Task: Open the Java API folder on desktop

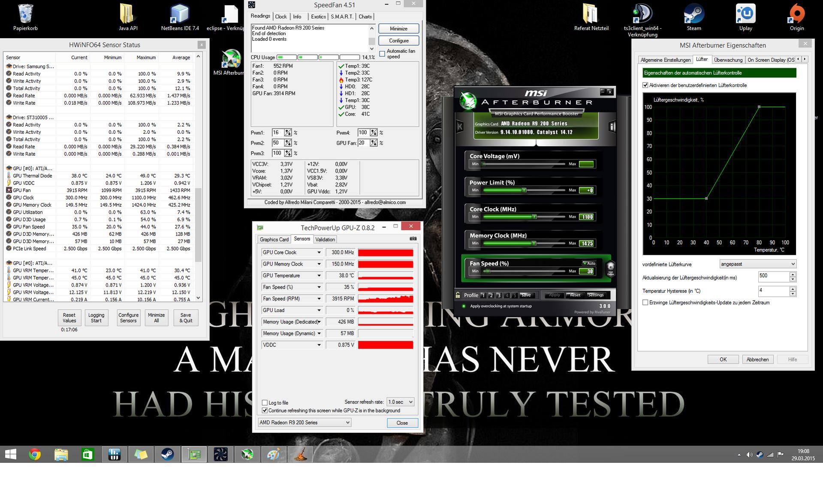Action: pyautogui.click(x=128, y=17)
